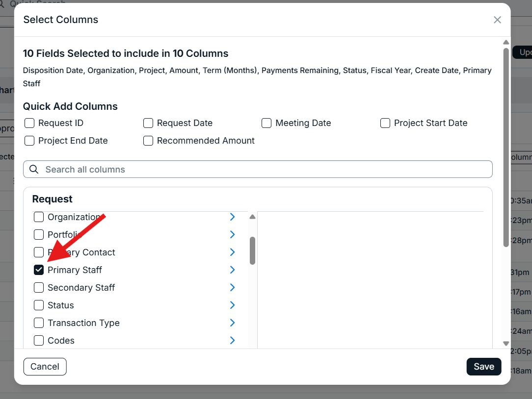Screen dimensions: 532x399
Task: Click the Cancel button
Action: [45, 367]
